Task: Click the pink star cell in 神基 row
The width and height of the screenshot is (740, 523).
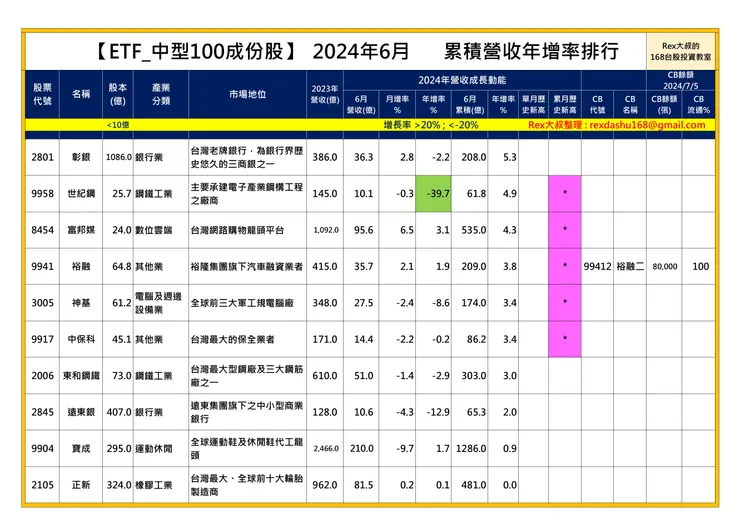Action: 564,303
